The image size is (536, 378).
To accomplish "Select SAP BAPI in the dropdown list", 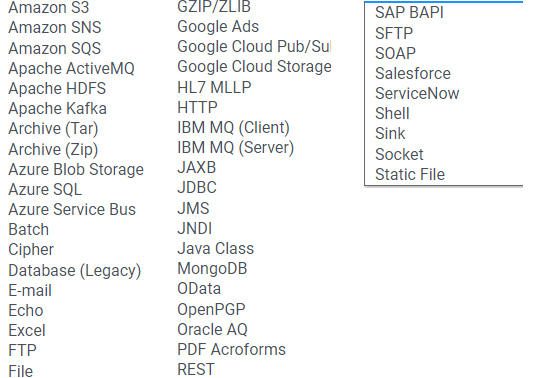I will (409, 13).
